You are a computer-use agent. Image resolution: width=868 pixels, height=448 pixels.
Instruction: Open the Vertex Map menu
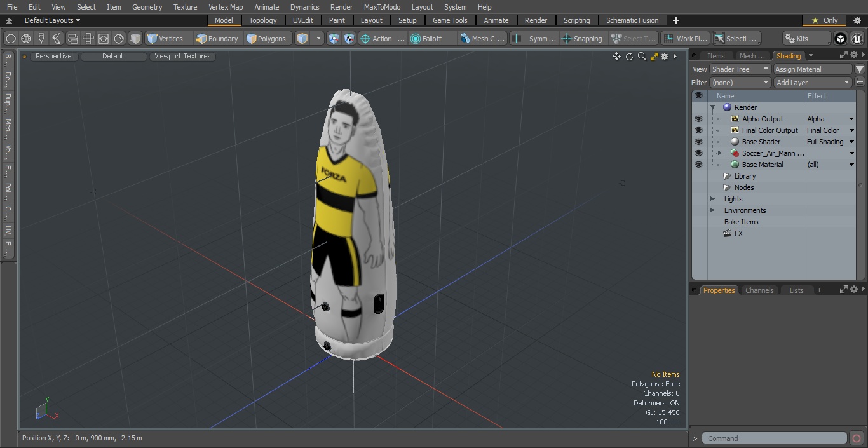(x=226, y=7)
